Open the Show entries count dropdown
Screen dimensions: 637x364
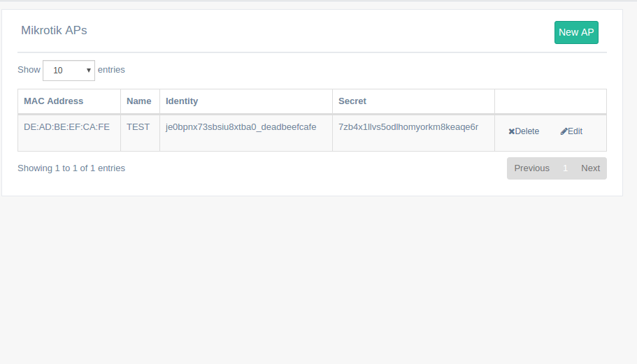coord(69,71)
